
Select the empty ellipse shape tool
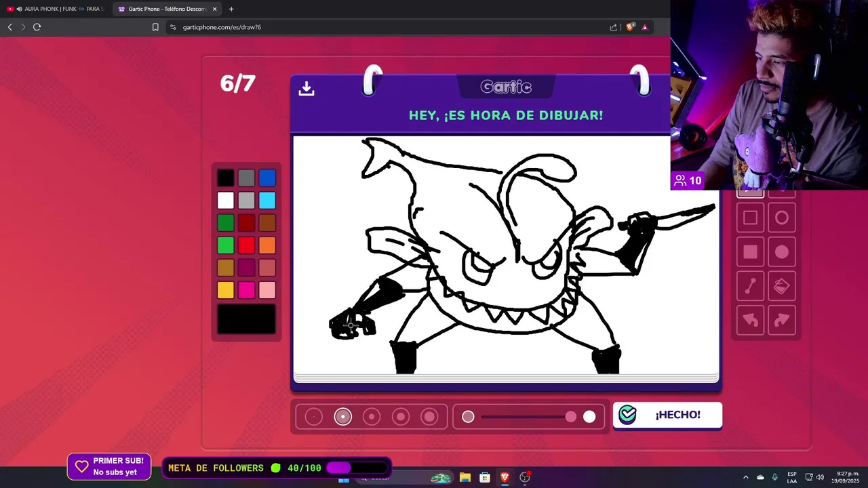coord(782,218)
